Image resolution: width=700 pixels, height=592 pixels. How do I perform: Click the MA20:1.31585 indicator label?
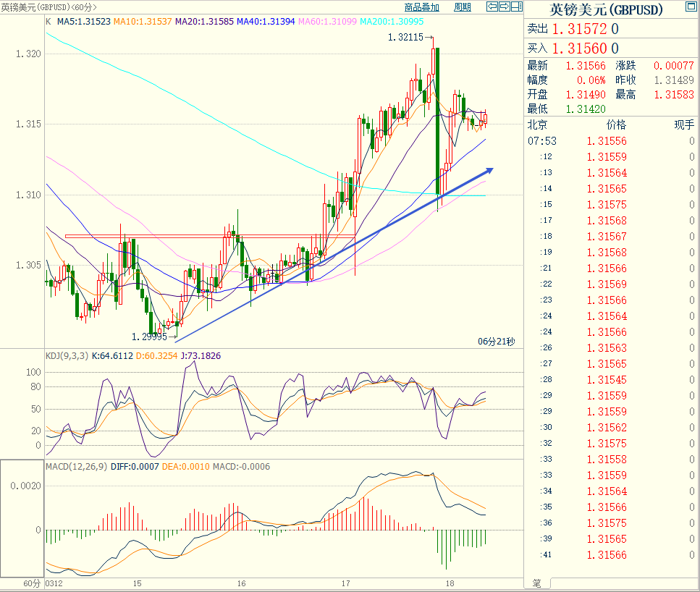pyautogui.click(x=204, y=22)
